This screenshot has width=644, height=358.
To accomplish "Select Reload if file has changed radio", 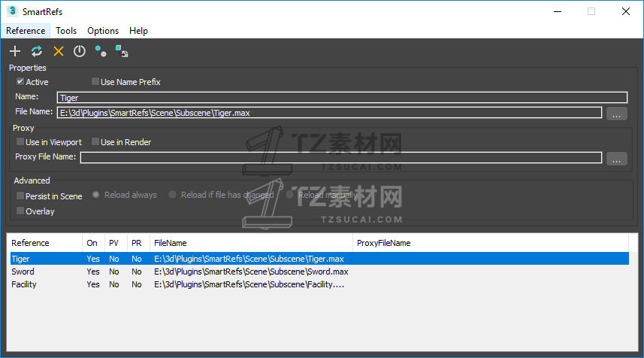I will [x=173, y=194].
